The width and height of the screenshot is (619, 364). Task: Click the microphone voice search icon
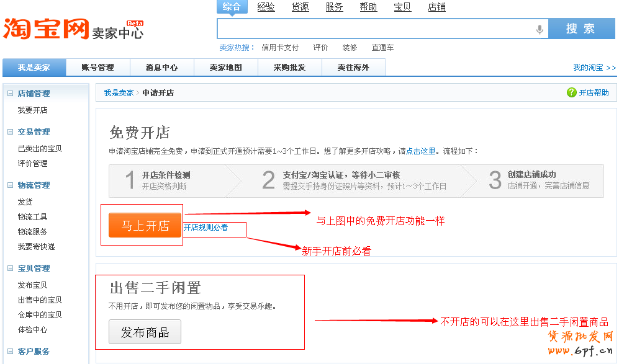tap(540, 29)
